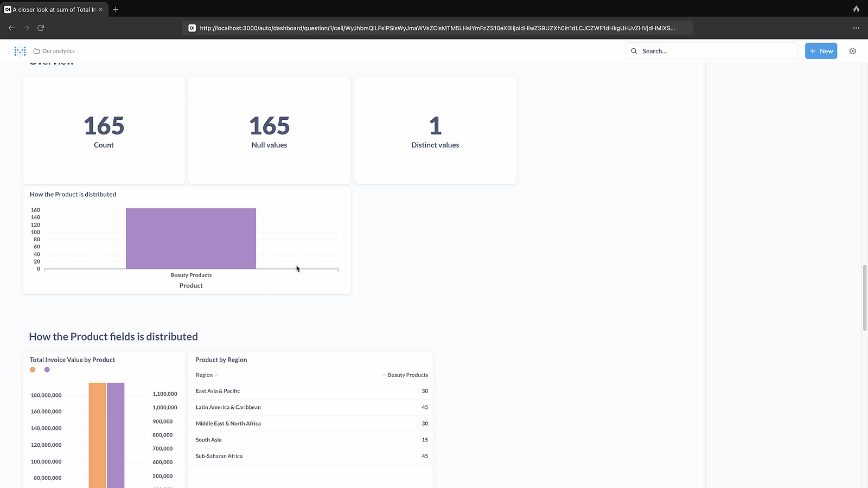Open a new browser tab
Viewport: 868px width, 488px height.
click(116, 9)
